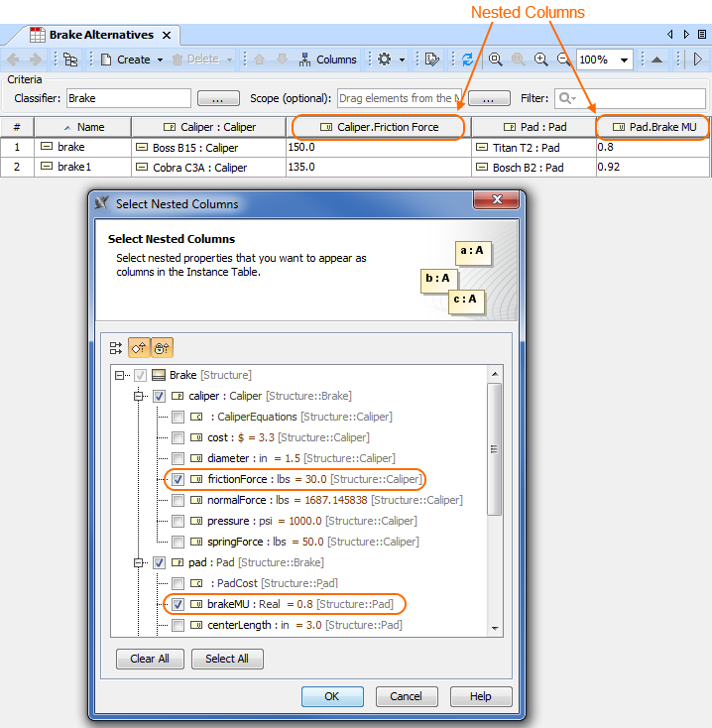Click the Classifier input field
Image resolution: width=712 pixels, height=728 pixels.
point(129,98)
